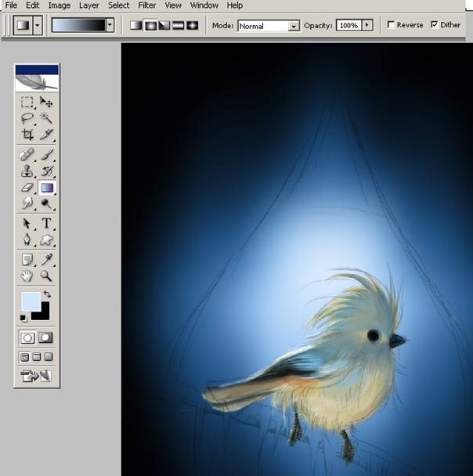Image resolution: width=473 pixels, height=476 pixels.
Task: Select the Type tool
Action: [x=46, y=223]
